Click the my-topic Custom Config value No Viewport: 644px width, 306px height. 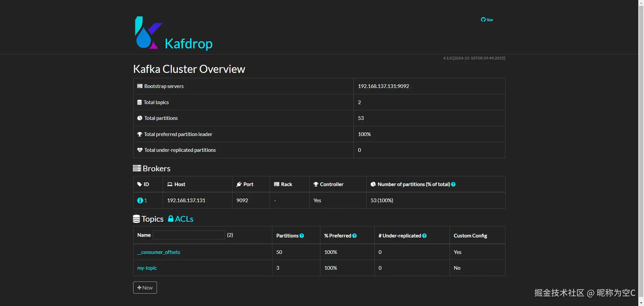pos(457,268)
